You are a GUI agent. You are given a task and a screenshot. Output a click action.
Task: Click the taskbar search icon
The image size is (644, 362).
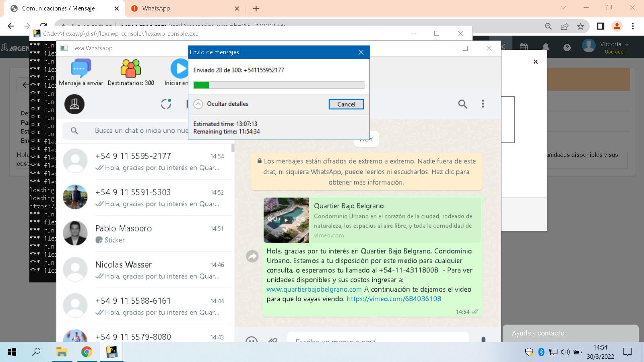pyautogui.click(x=36, y=352)
